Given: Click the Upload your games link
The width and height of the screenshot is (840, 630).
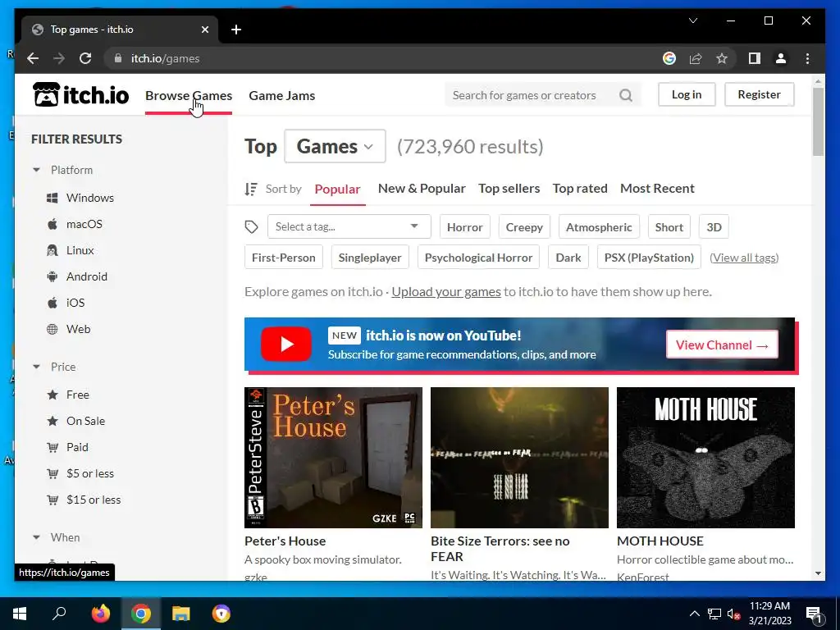Looking at the screenshot, I should pos(446,291).
